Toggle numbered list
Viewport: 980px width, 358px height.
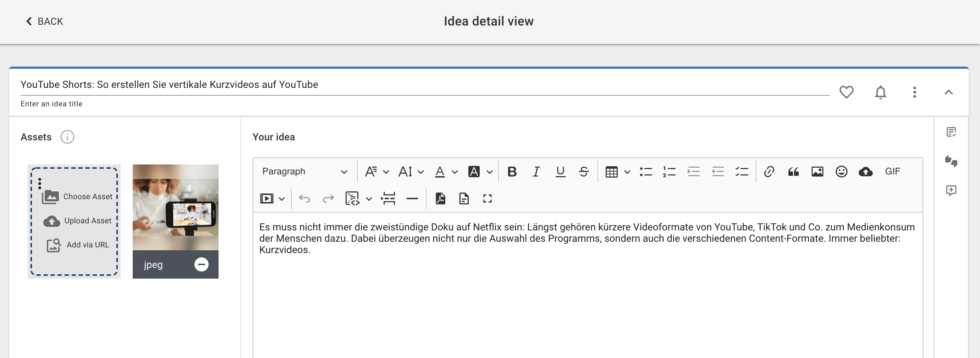click(669, 172)
